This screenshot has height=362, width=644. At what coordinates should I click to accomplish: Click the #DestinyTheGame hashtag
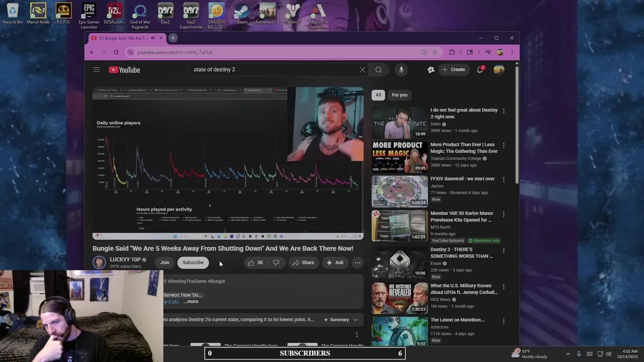187,282
